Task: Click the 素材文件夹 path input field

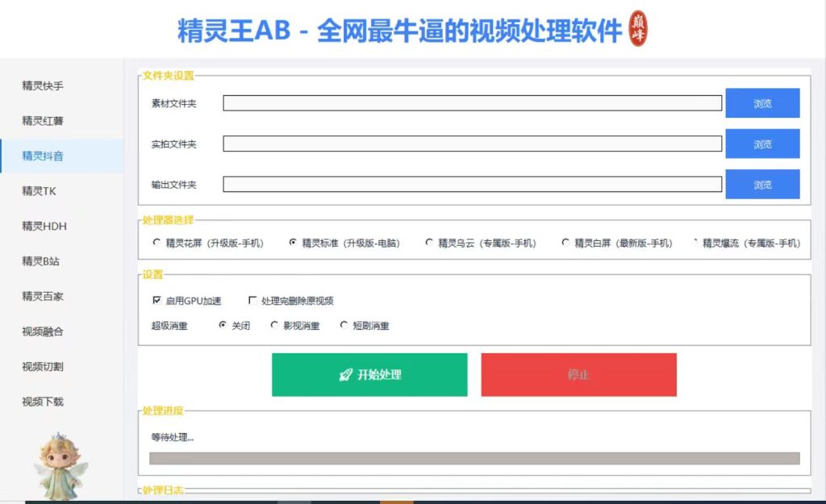Action: pyautogui.click(x=472, y=103)
